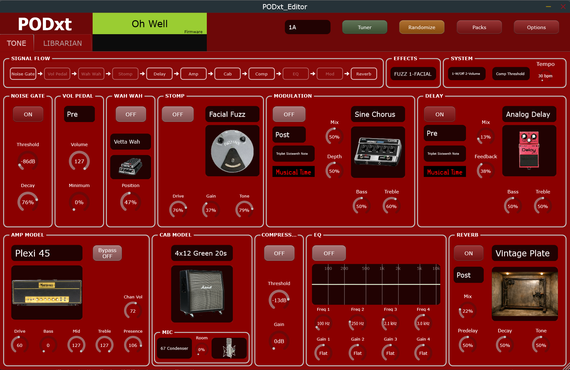Open the Vintage Plate reverb model dropdown
Screen dimensions: 570x370
click(525, 253)
